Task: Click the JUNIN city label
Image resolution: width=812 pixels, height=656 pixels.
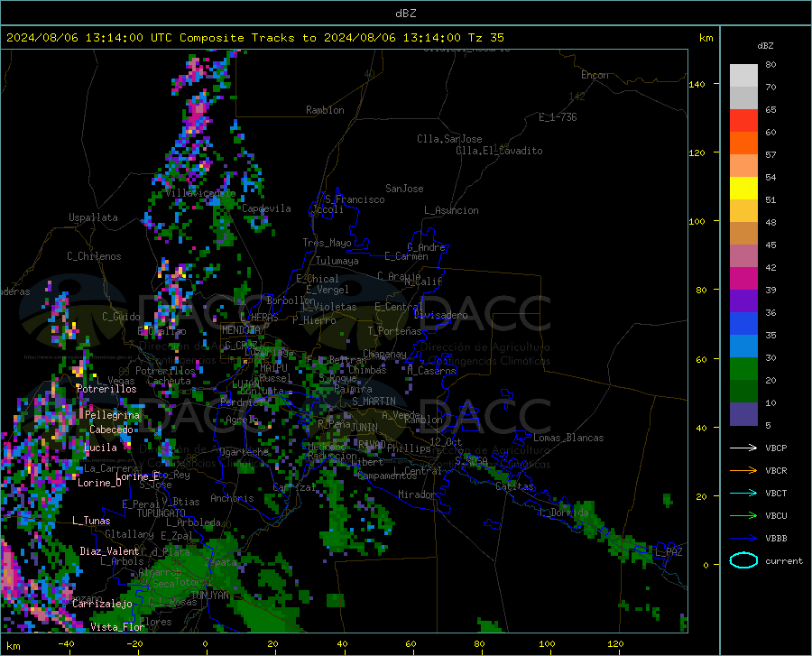Action: click(364, 427)
